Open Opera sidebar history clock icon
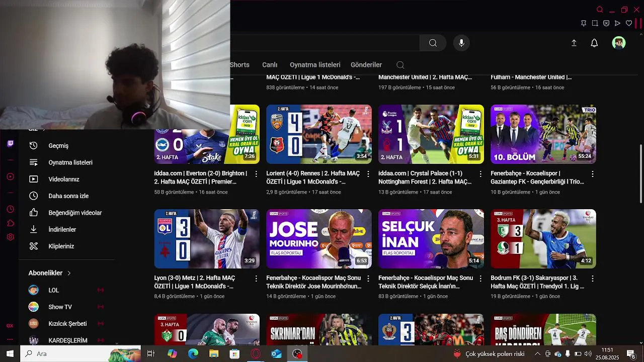 (x=11, y=209)
